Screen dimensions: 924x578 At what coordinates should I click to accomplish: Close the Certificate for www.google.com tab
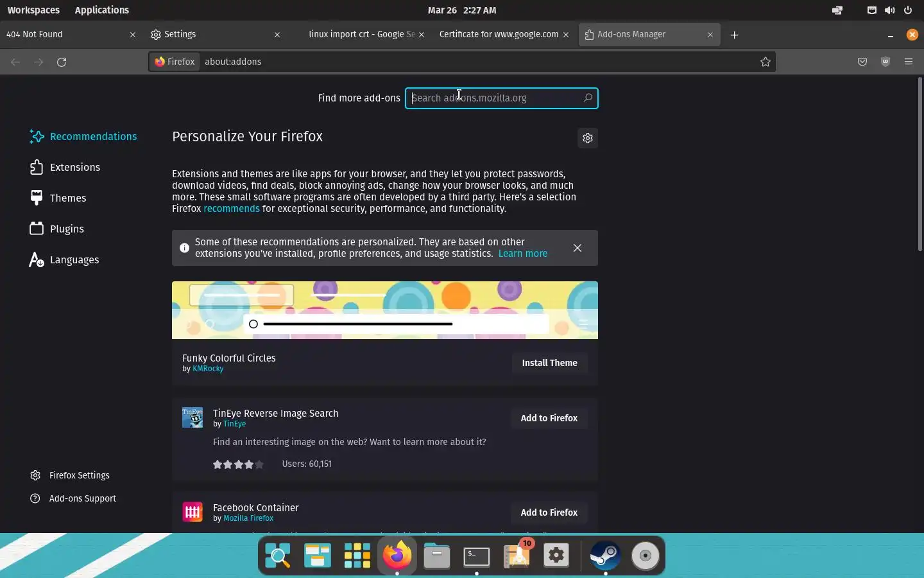(x=566, y=35)
